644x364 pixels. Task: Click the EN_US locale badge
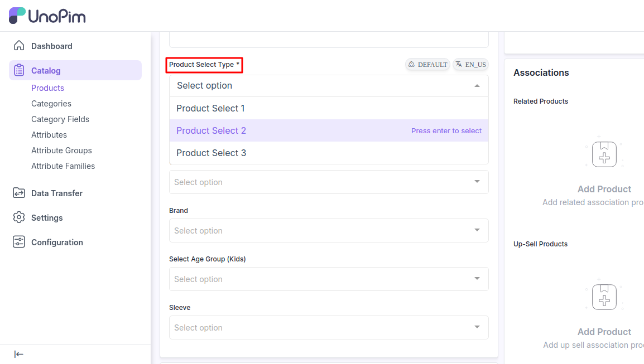click(470, 65)
